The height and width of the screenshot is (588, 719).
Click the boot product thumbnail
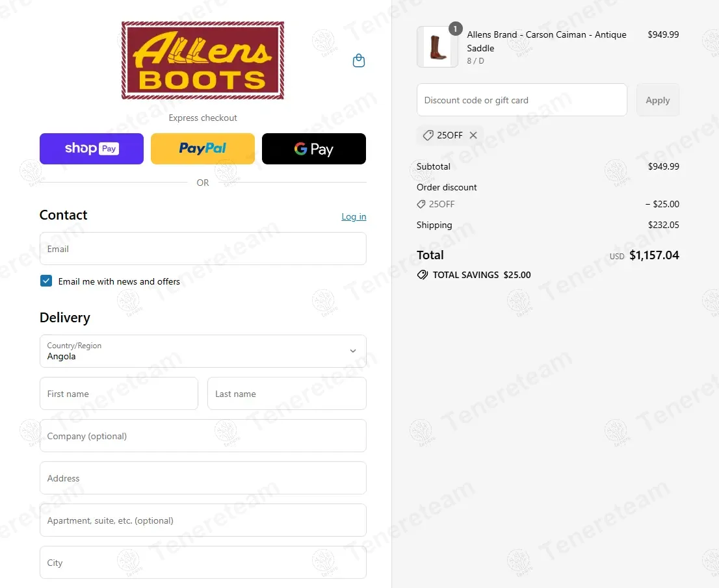point(437,47)
